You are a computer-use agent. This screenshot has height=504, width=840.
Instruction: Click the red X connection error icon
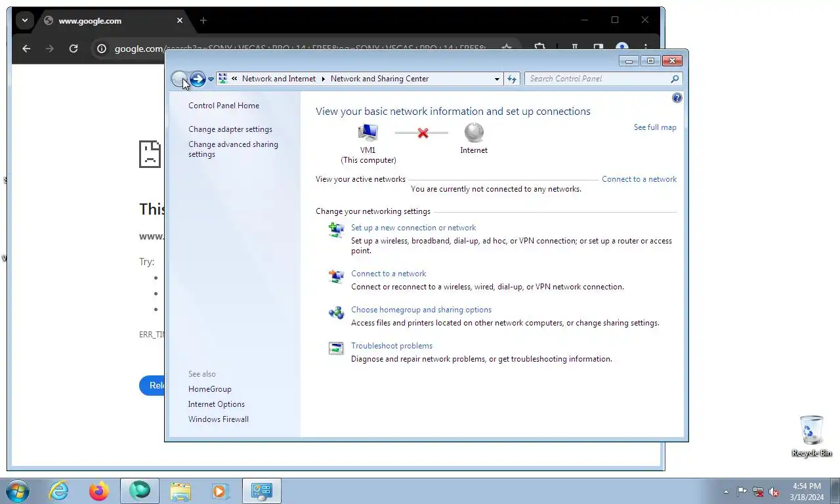tap(423, 133)
